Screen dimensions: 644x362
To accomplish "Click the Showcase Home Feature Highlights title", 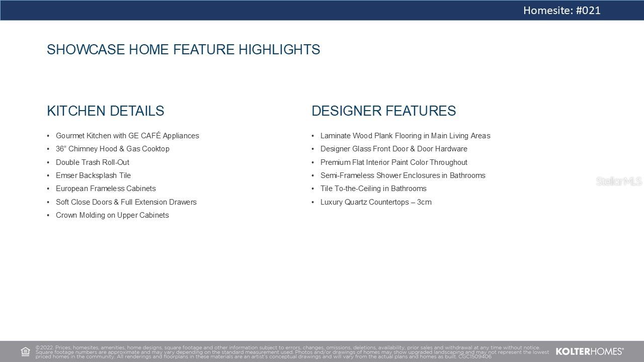I will pos(183,50).
